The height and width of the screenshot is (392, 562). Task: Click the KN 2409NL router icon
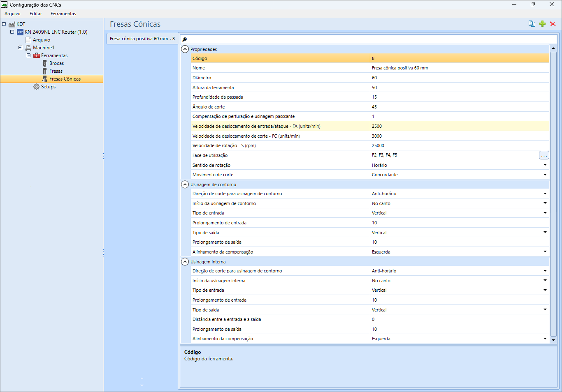(20, 32)
